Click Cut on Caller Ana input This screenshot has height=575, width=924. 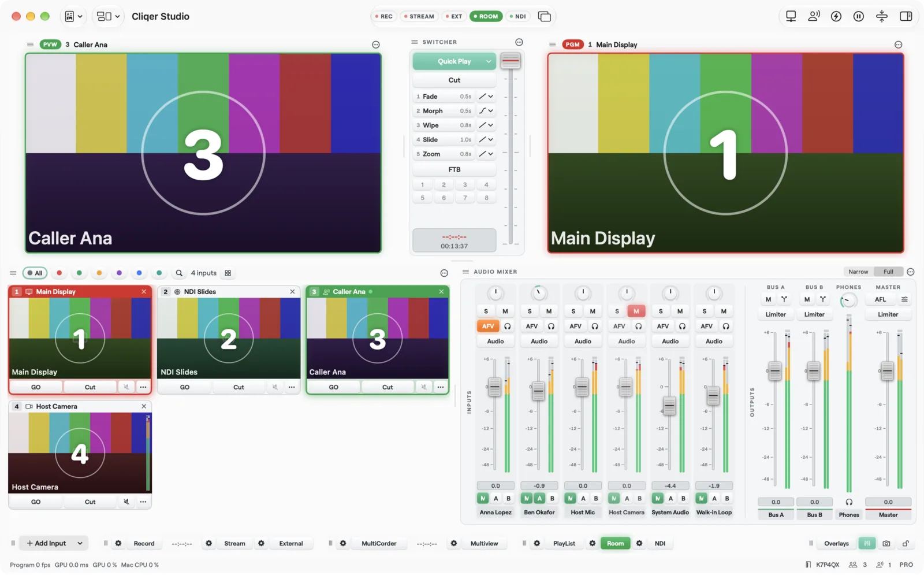click(388, 387)
